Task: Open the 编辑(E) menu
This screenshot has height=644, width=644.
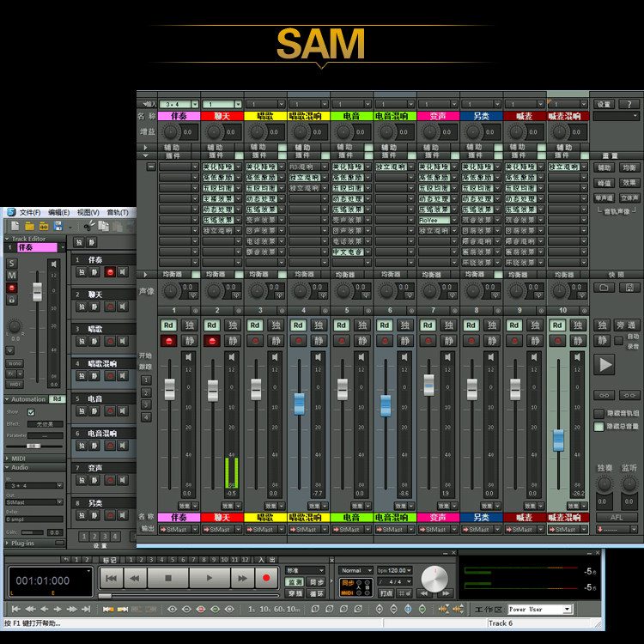Action: click(x=58, y=212)
